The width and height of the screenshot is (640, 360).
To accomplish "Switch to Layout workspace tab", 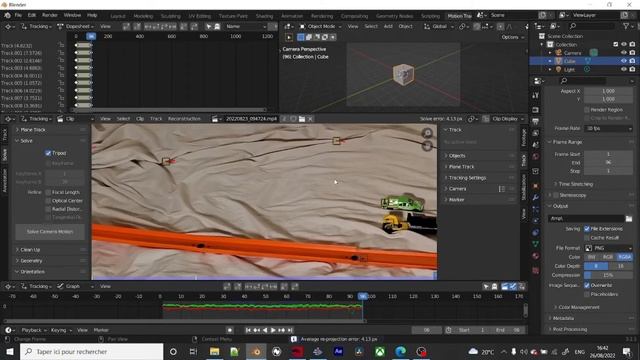I will 118,16.
